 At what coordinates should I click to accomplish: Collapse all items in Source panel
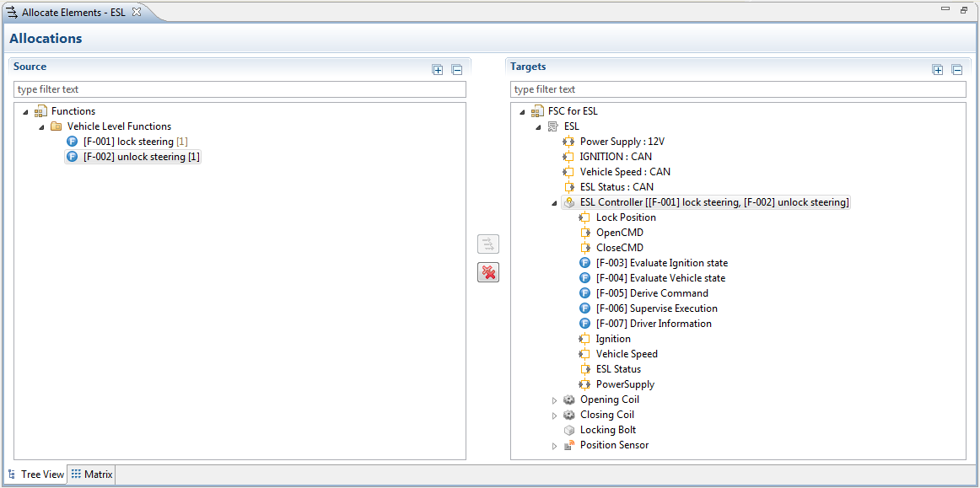[x=456, y=70]
